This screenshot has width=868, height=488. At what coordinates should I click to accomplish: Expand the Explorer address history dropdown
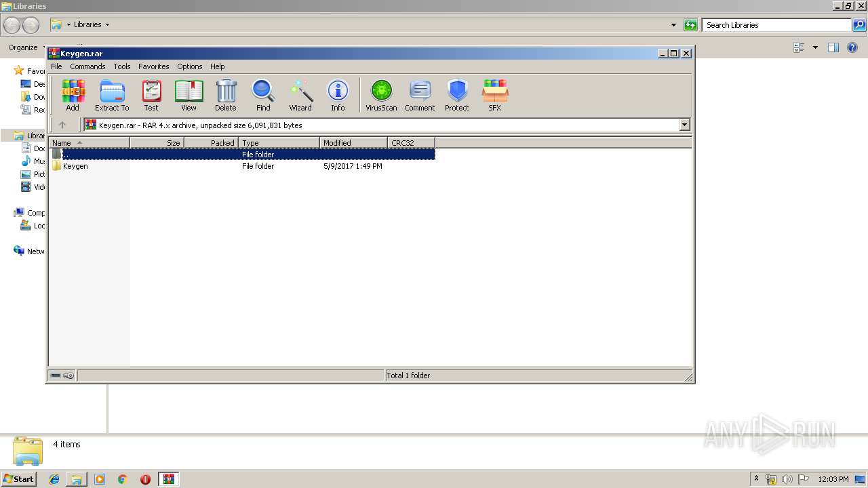[x=673, y=25]
